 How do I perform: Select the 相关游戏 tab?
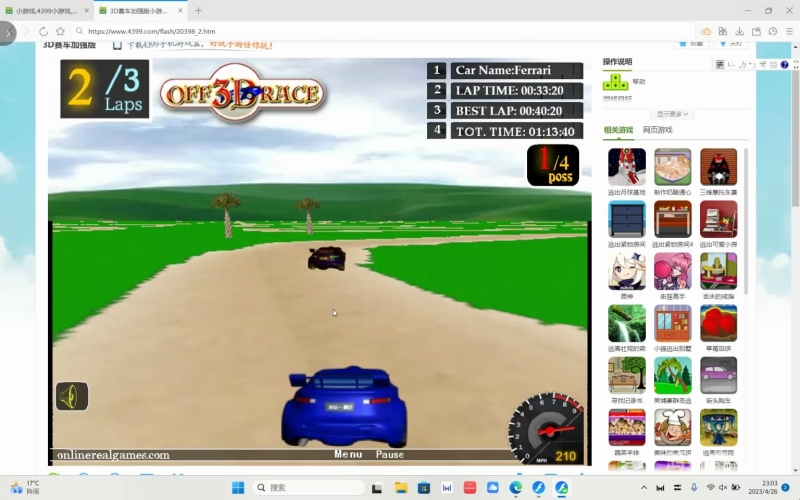pos(618,130)
